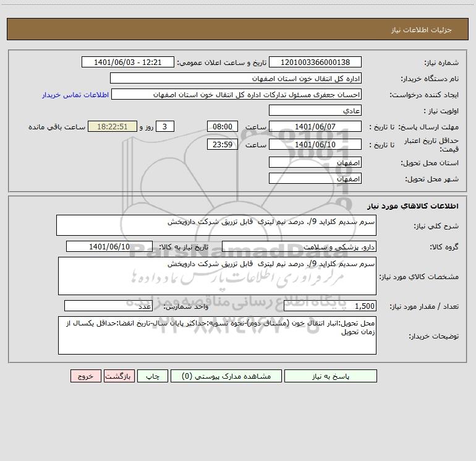476x461 pixels.
Task: Click the price validity date 1401/06/10
Action: 315,145
